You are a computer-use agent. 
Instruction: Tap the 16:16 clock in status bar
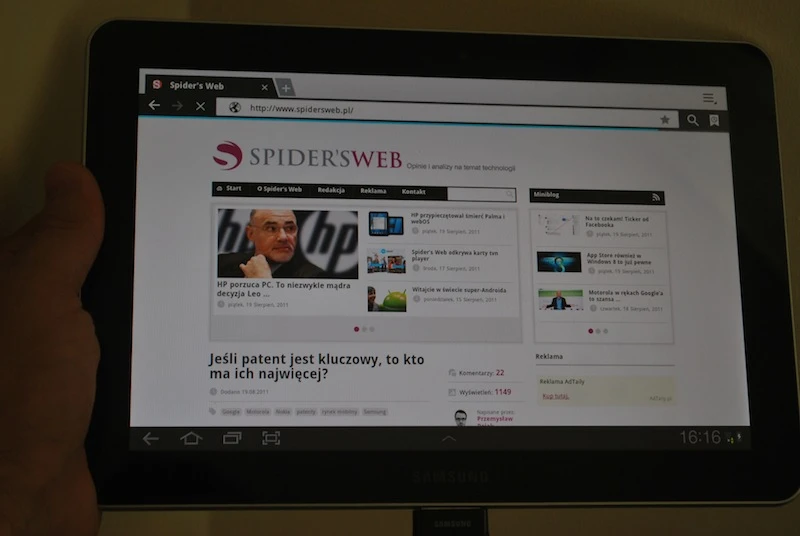click(x=700, y=437)
